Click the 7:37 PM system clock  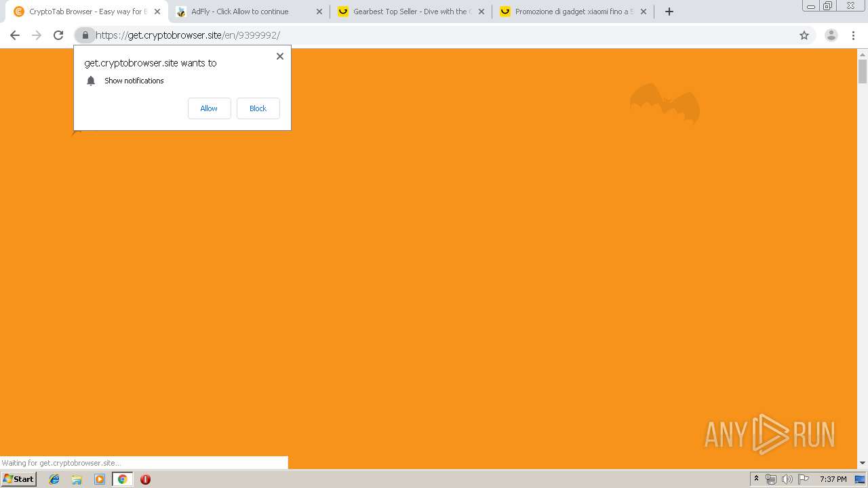point(833,479)
